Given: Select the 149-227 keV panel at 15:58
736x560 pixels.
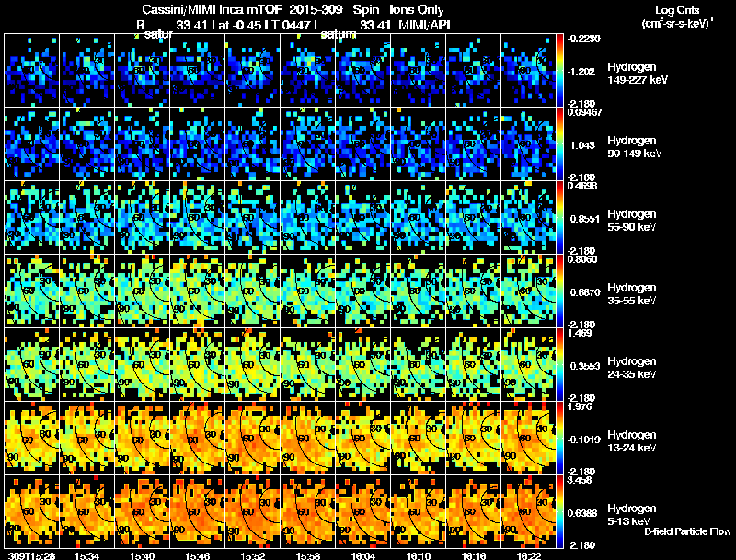Looking at the screenshot, I should [x=308, y=71].
